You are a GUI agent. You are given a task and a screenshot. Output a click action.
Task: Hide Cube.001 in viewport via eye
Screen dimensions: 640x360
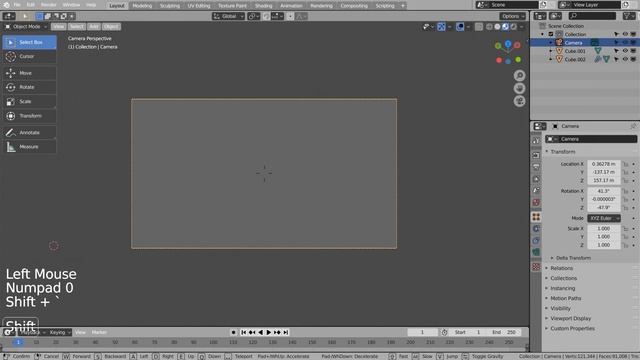625,51
